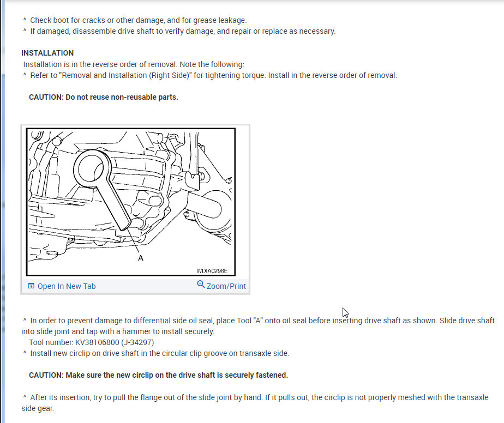
Task: Click the letter A label in the diagram
Action: [x=141, y=258]
